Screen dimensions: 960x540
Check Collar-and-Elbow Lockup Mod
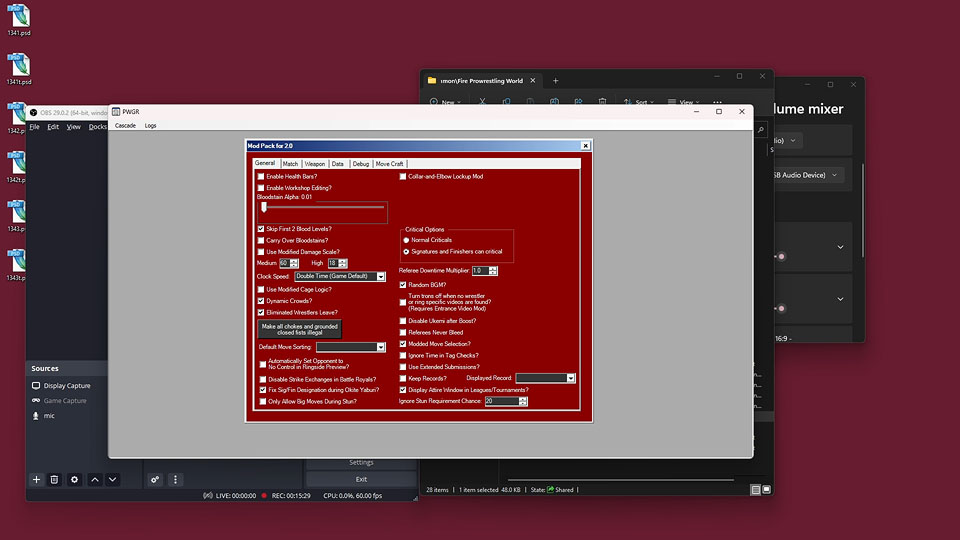[x=403, y=176]
